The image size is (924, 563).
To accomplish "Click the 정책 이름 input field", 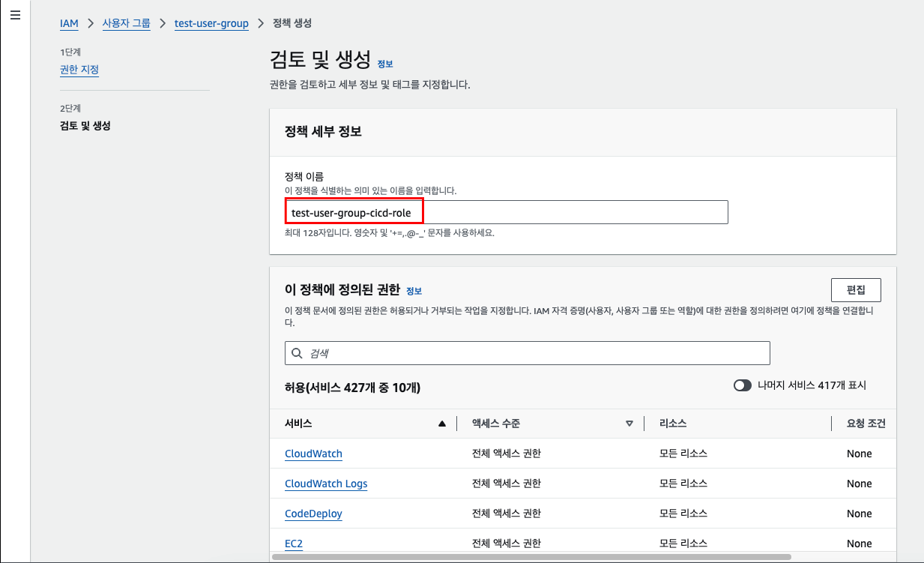I will coord(506,212).
